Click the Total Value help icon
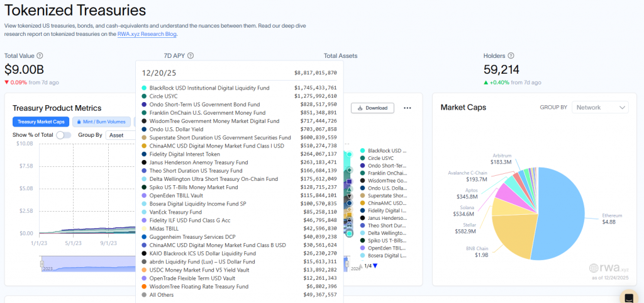 40,55
